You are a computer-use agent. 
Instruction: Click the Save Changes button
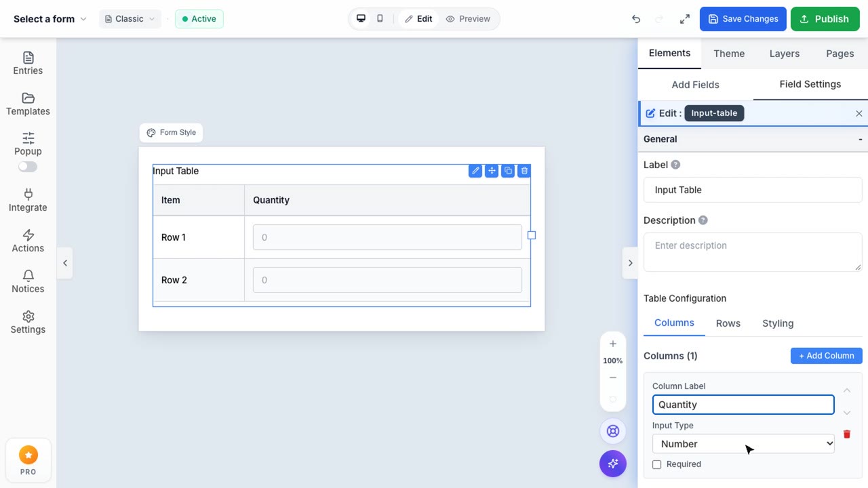tap(743, 19)
